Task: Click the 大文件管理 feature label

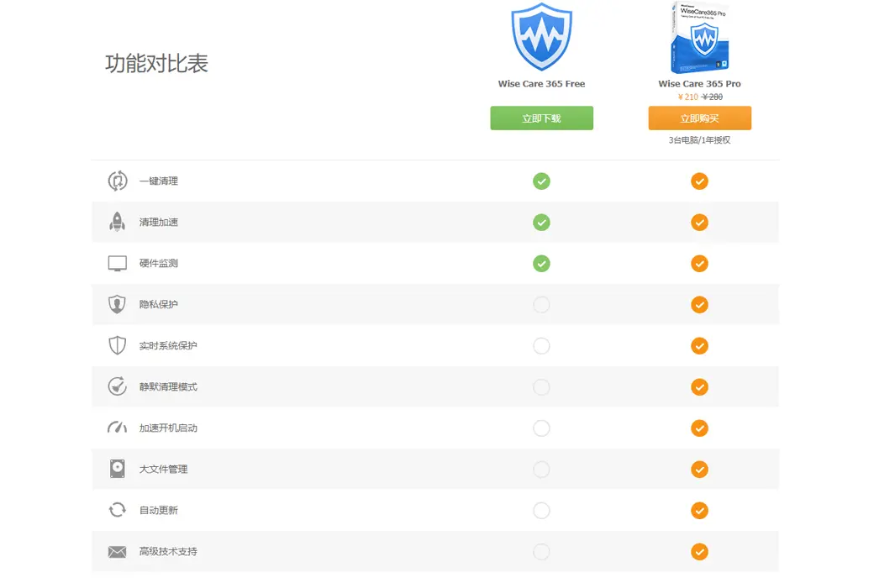Action: [x=163, y=470]
